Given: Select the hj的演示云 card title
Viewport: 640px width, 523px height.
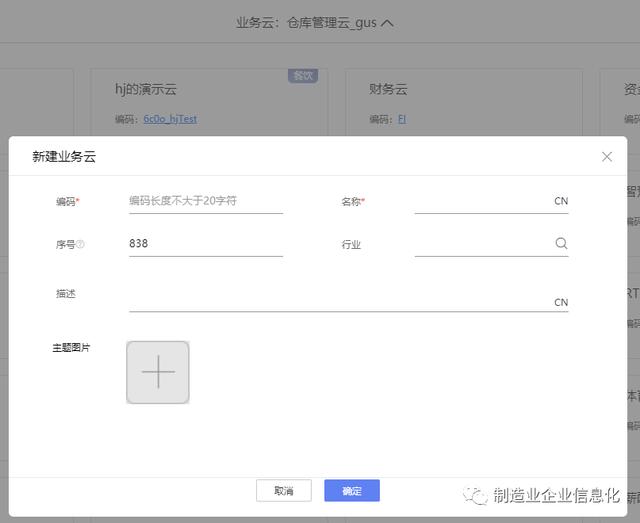Looking at the screenshot, I should pyautogui.click(x=146, y=89).
